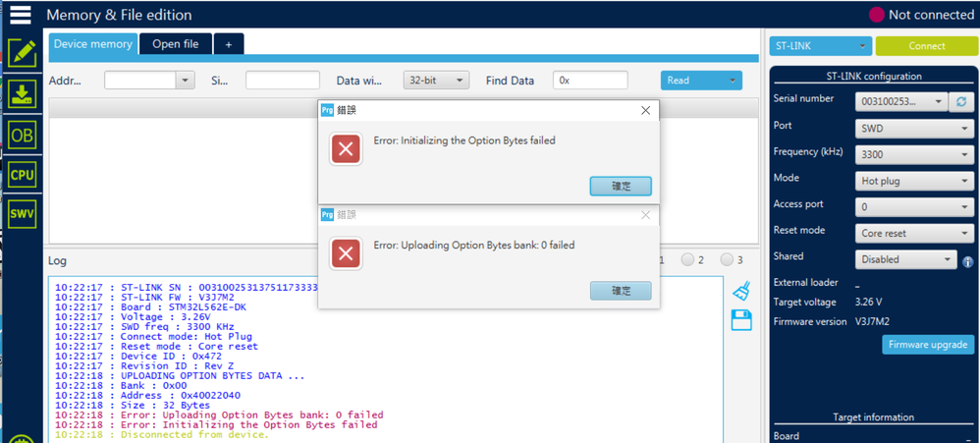Open the Access port dropdown
The height and width of the screenshot is (443, 980).
coord(914,207)
